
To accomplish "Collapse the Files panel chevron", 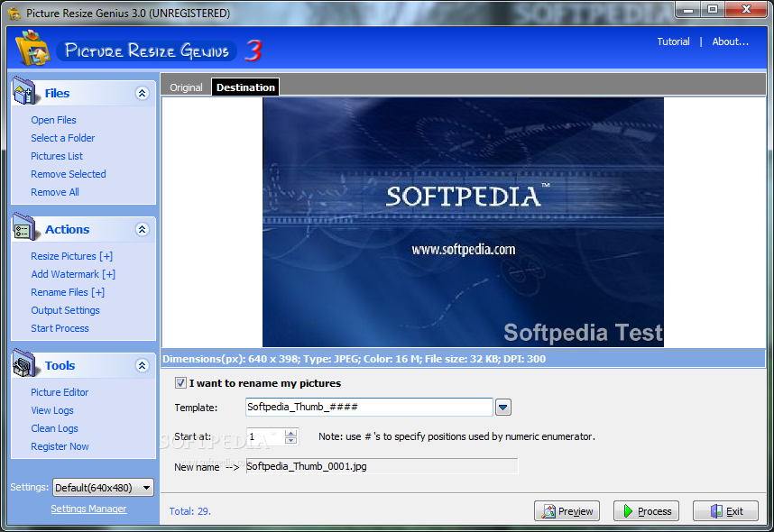I will tap(143, 93).
